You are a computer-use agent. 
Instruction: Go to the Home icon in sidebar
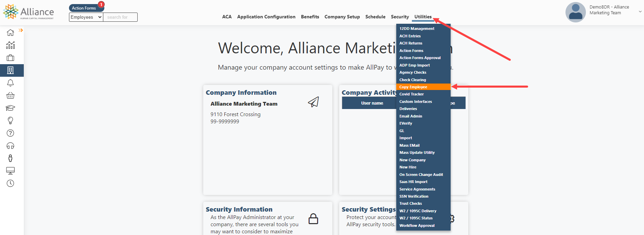point(11,33)
